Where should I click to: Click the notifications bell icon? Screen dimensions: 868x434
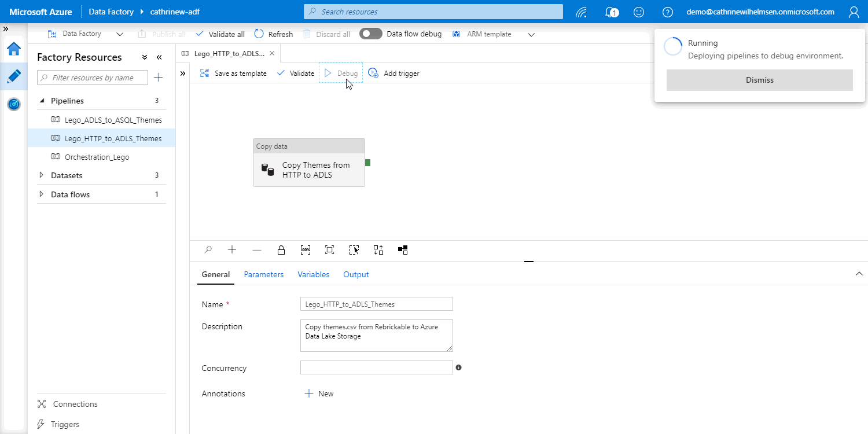[x=610, y=12]
